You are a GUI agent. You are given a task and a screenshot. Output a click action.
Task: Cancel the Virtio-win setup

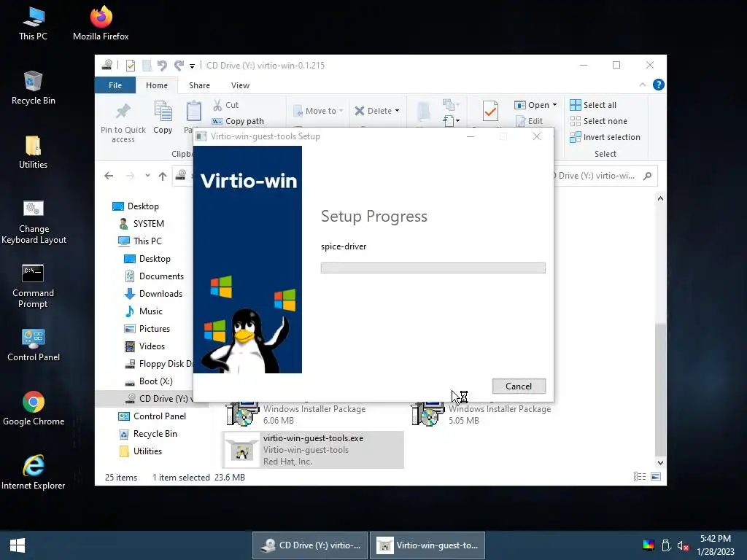519,386
